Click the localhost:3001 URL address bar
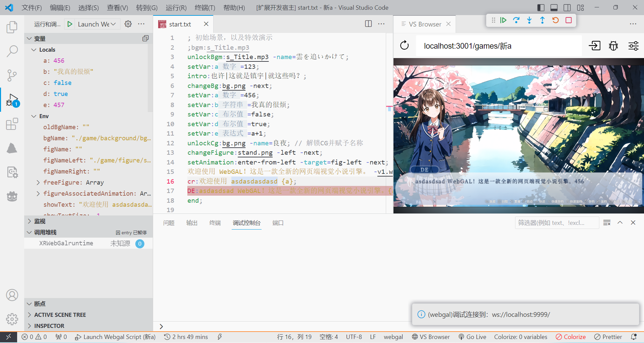Viewport: 644px width, 343px height. (x=499, y=46)
